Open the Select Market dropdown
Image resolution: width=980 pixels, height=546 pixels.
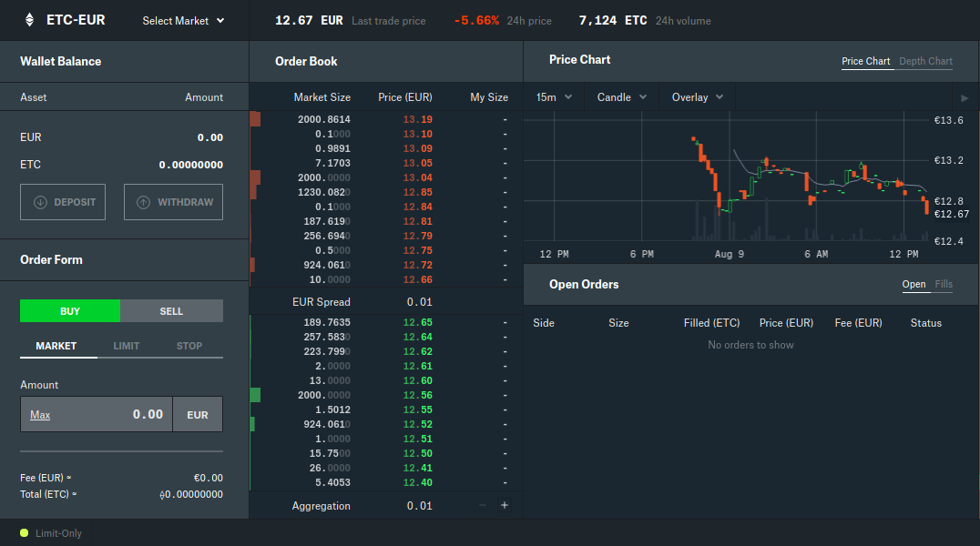click(x=182, y=20)
